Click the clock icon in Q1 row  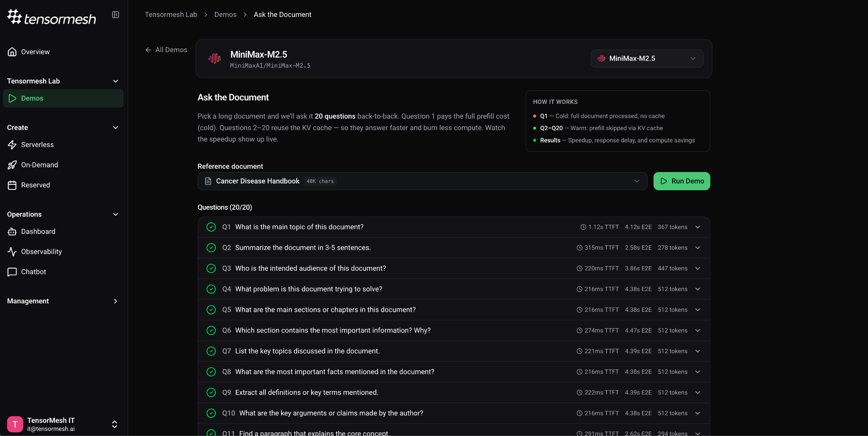pyautogui.click(x=583, y=227)
